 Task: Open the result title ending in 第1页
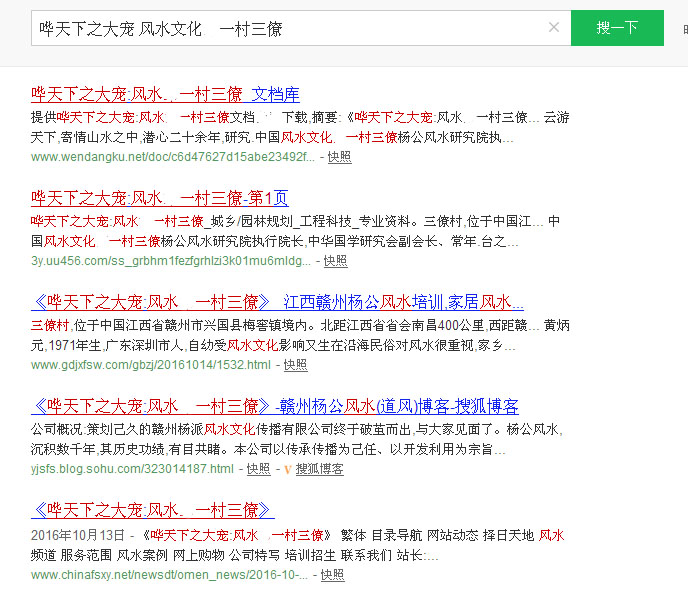(159, 198)
